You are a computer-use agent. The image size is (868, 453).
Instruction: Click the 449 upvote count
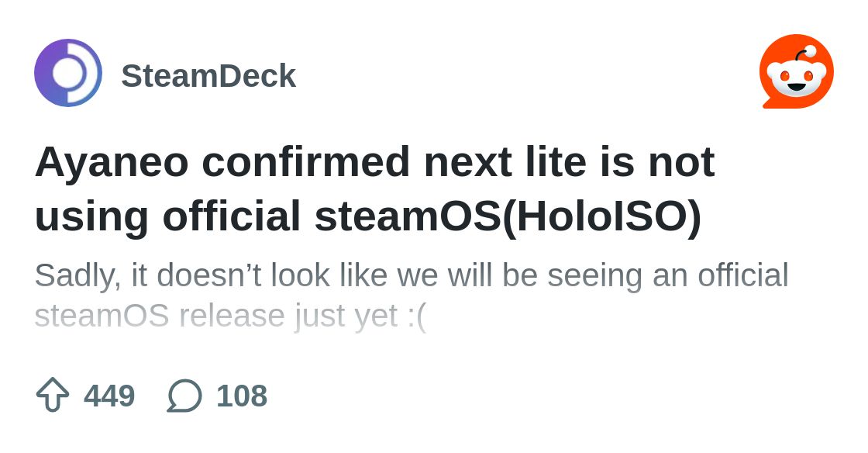tap(109, 396)
